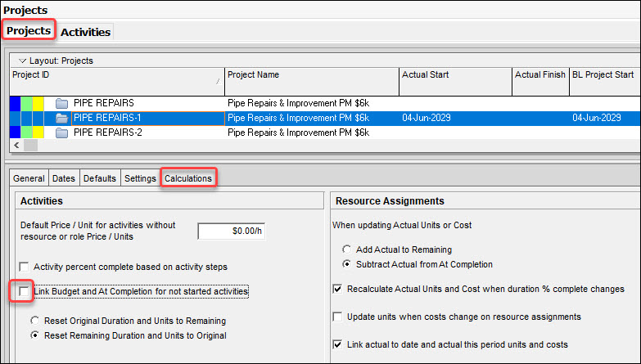641x364 pixels.
Task: Open the Dates tab
Action: pos(64,178)
